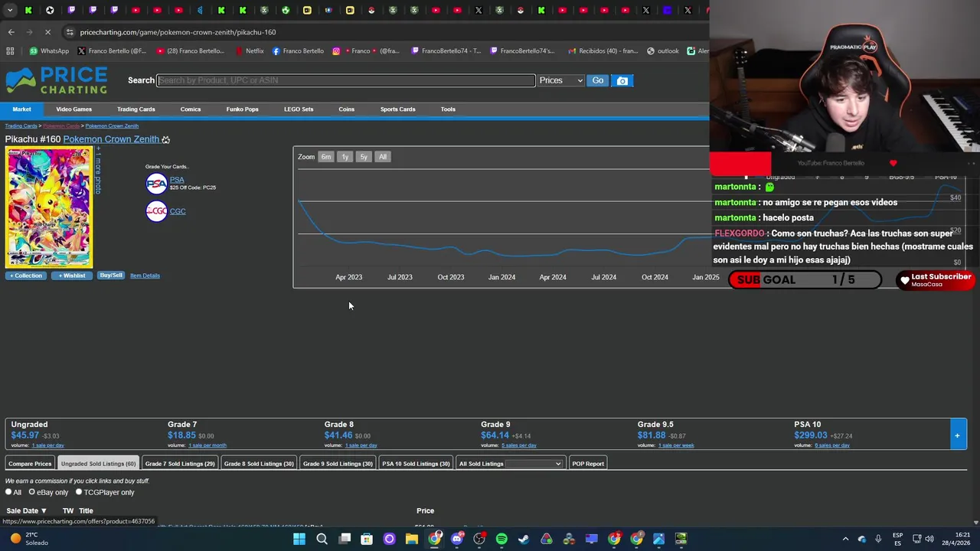The width and height of the screenshot is (980, 551).
Task: Open Coins menu
Action: point(346,109)
